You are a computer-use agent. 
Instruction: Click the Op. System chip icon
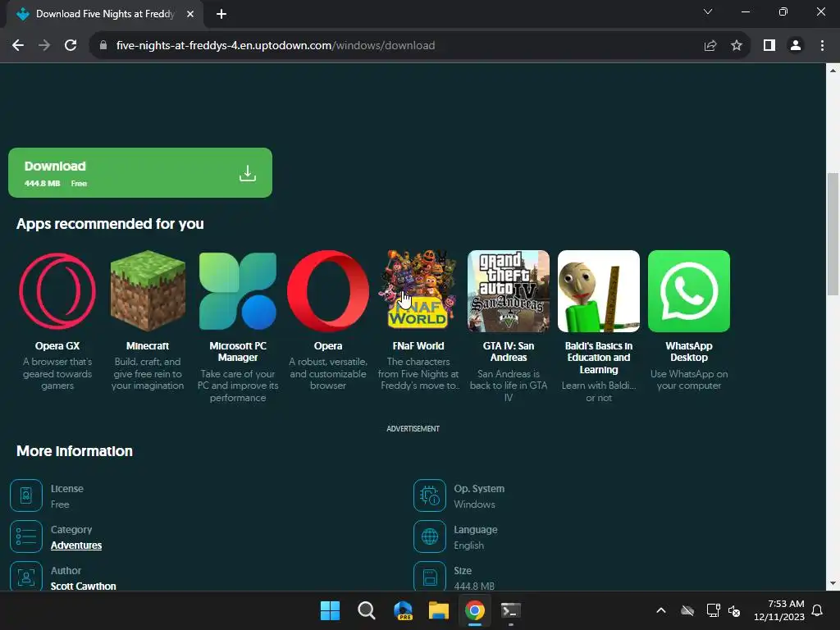(x=430, y=495)
